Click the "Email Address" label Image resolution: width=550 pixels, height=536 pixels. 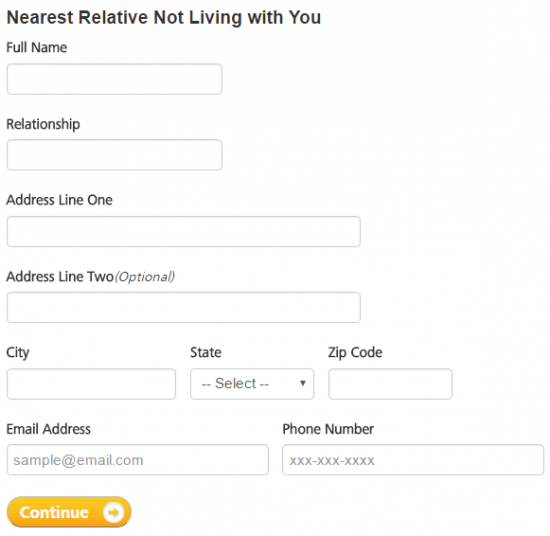click(x=48, y=429)
